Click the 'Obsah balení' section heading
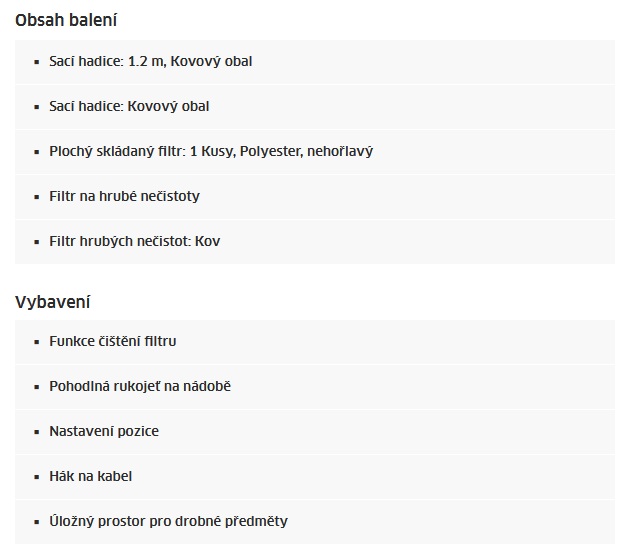 pyautogui.click(x=66, y=20)
